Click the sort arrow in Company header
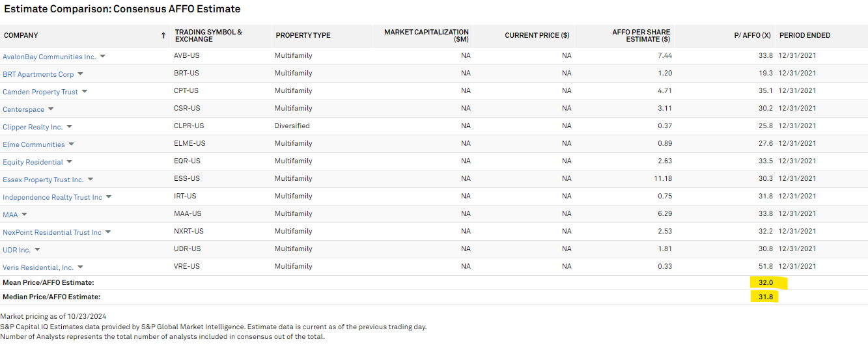Viewport: 868px width, 350px height. coord(163,36)
